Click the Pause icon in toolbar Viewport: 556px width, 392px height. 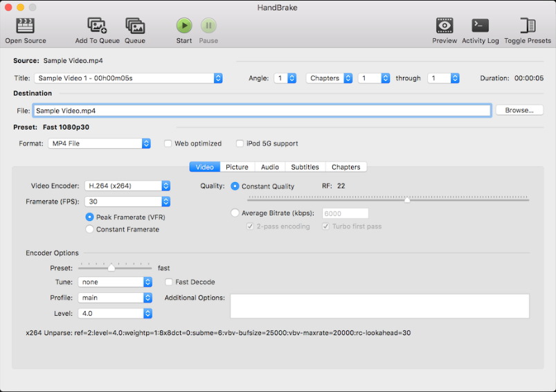point(208,26)
